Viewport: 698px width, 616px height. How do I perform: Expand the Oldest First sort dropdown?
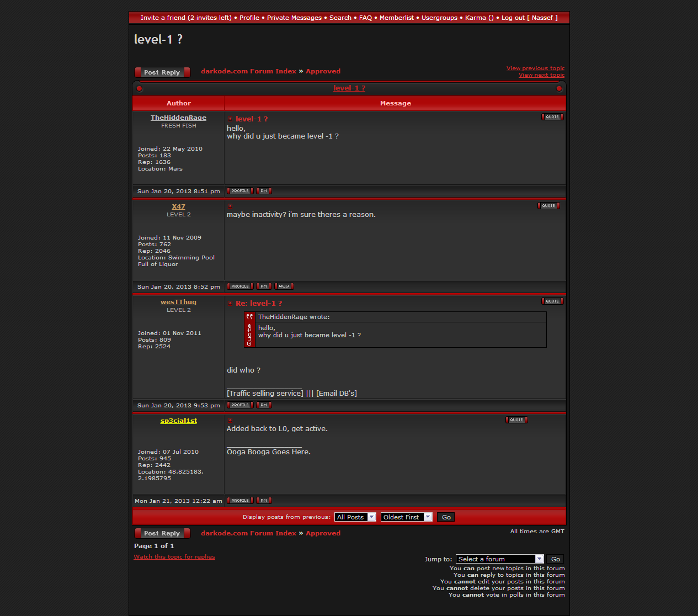pyautogui.click(x=406, y=517)
